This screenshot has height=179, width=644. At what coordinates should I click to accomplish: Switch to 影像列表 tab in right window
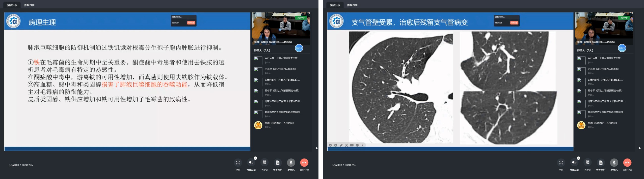click(352, 5)
